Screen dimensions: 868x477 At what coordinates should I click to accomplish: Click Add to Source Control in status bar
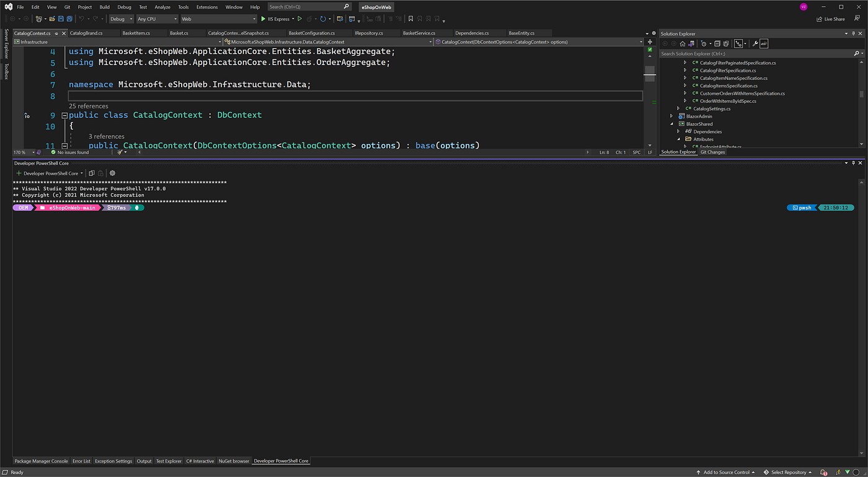pos(725,472)
